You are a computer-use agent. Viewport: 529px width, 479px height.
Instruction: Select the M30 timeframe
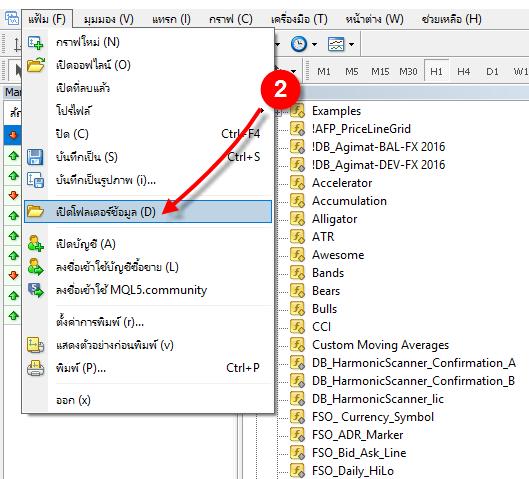tap(408, 72)
